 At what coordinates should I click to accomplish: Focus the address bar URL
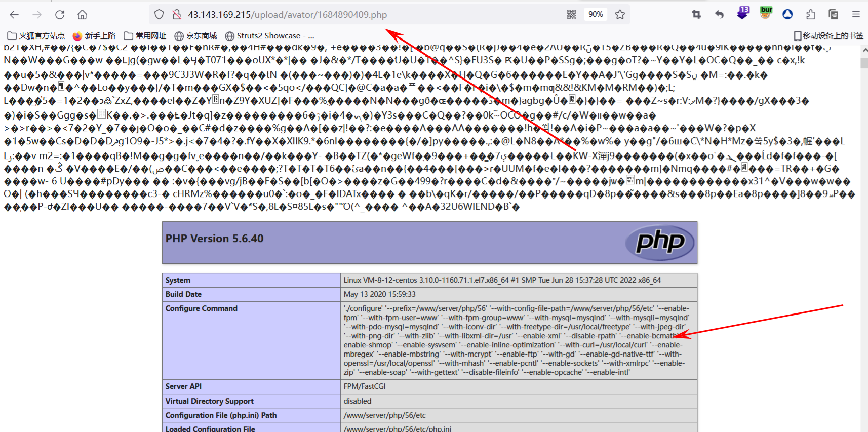point(287,15)
